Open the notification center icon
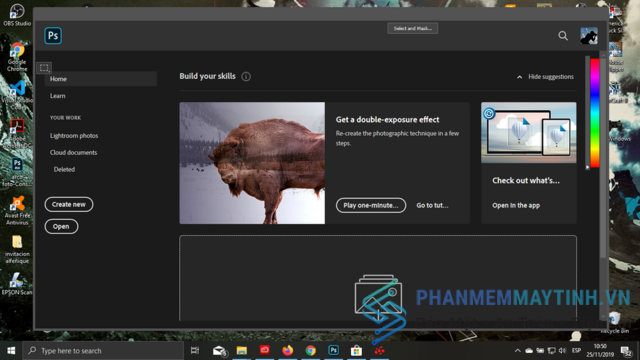Viewport: 640px width, 360px height. pos(626,351)
